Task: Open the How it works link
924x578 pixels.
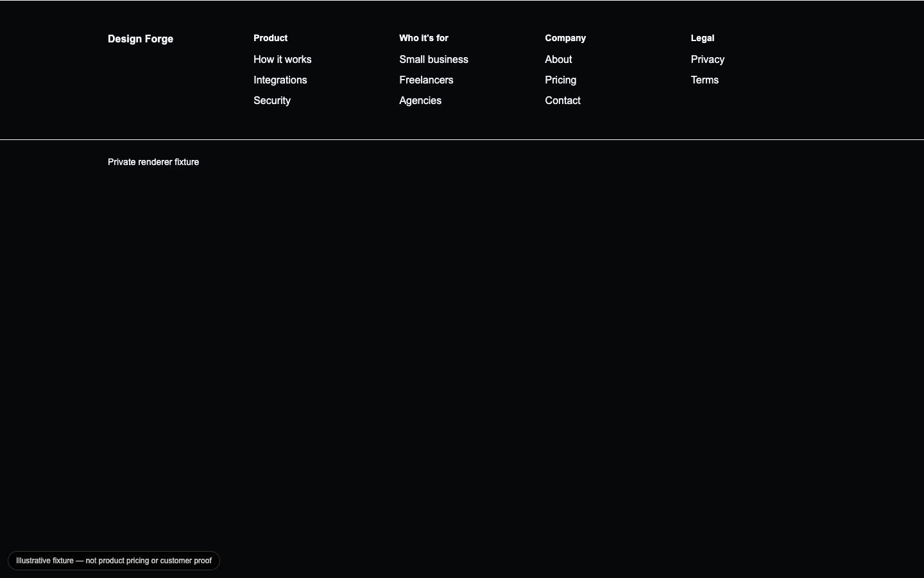Action: tap(282, 59)
